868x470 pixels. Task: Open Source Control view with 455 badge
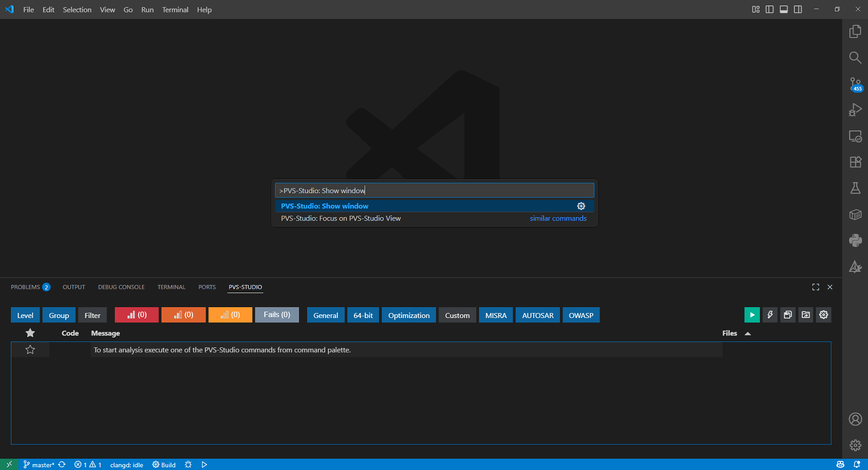tap(855, 84)
